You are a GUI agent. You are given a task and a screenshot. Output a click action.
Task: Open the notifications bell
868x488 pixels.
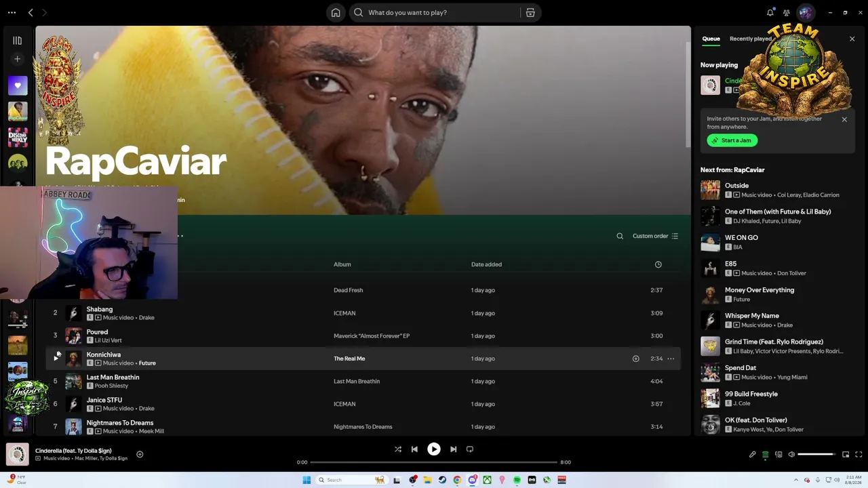[770, 12]
